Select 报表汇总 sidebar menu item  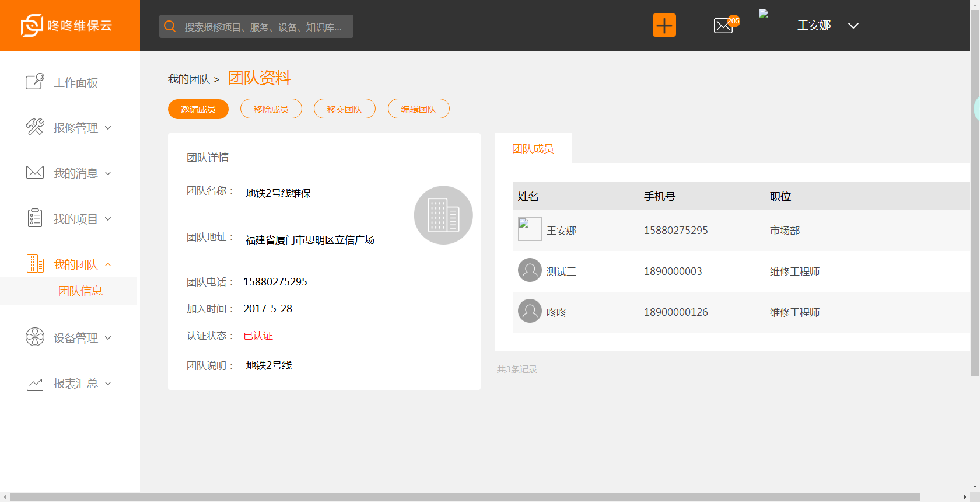(x=76, y=384)
